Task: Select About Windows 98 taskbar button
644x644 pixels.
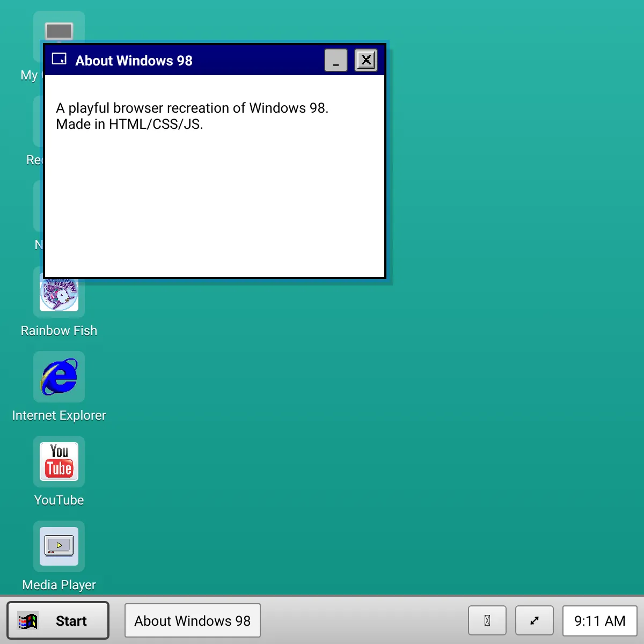Action: [193, 621]
